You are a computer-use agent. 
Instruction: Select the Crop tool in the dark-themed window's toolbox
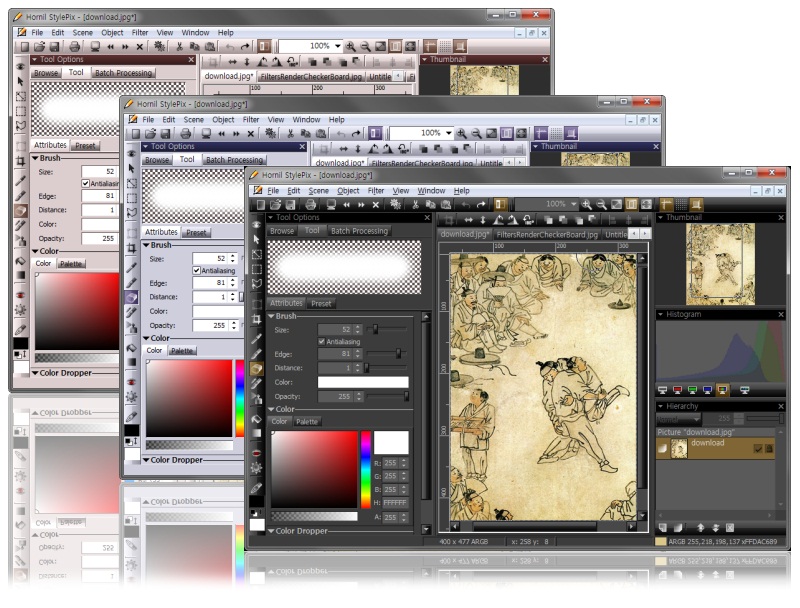click(x=257, y=319)
